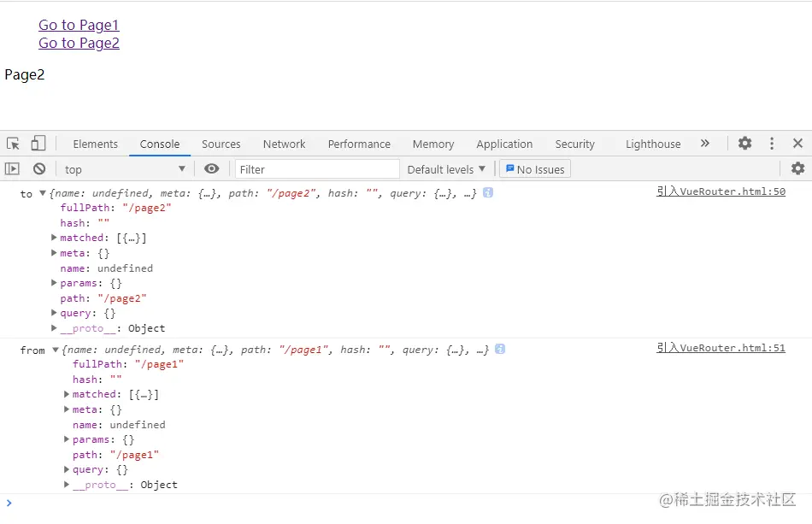The image size is (812, 524).
Task: Focus the console Filter input field
Action: [x=317, y=169]
